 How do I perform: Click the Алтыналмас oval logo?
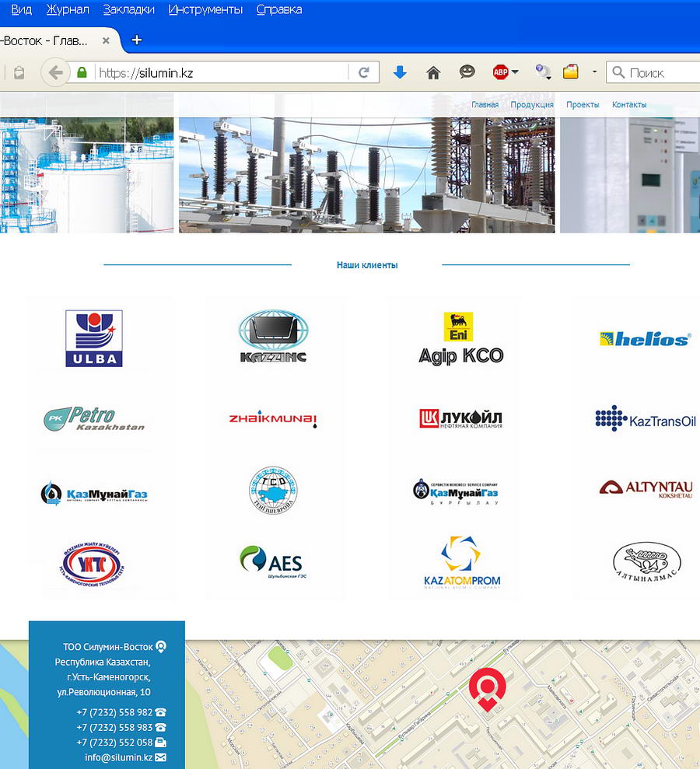647,562
